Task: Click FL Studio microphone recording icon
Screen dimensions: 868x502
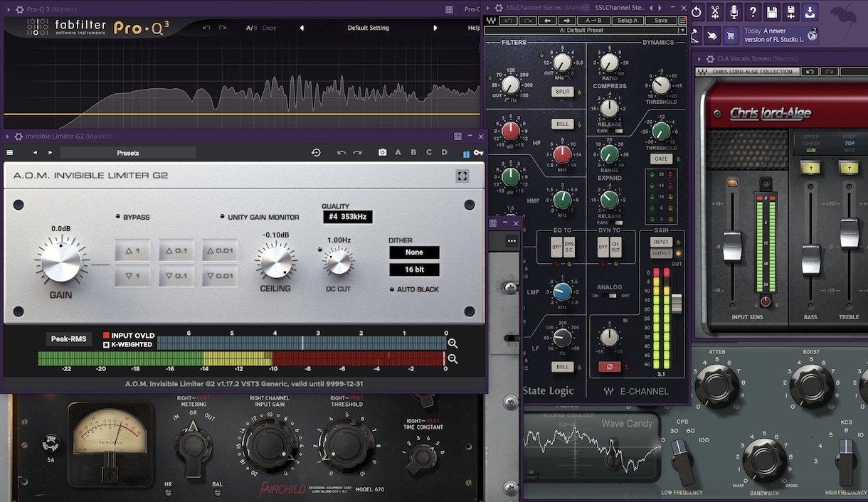Action: [734, 12]
